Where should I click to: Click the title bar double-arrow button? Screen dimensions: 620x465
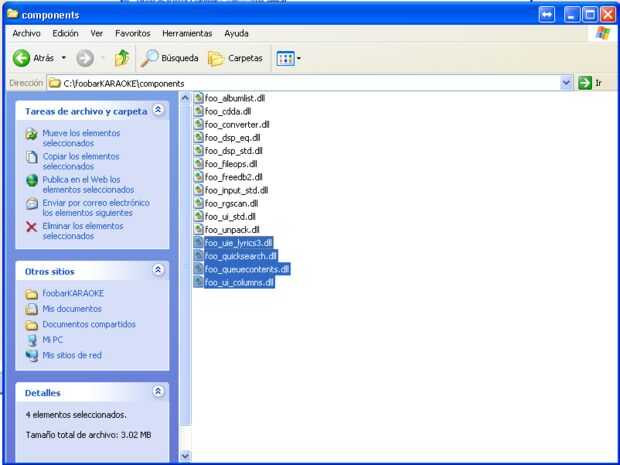coord(546,15)
